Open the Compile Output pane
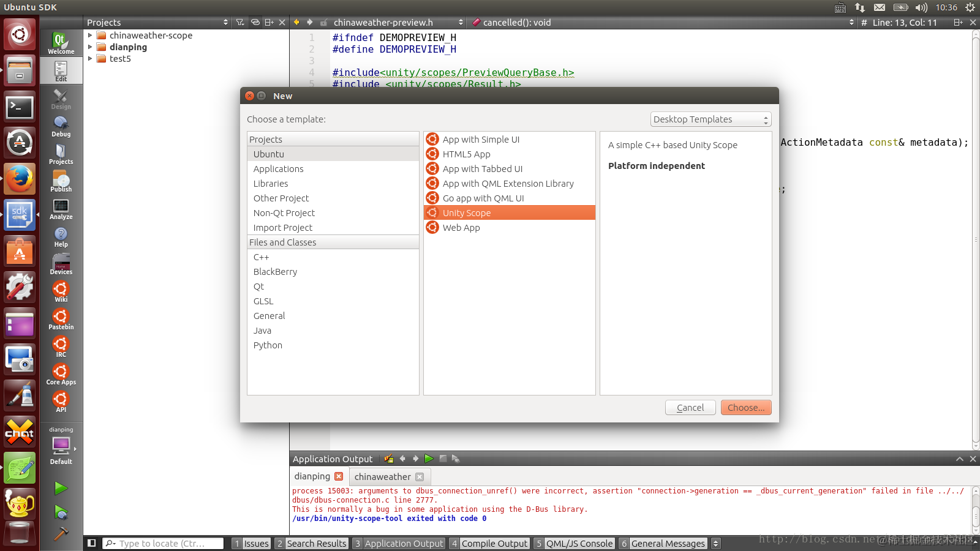 [x=489, y=544]
